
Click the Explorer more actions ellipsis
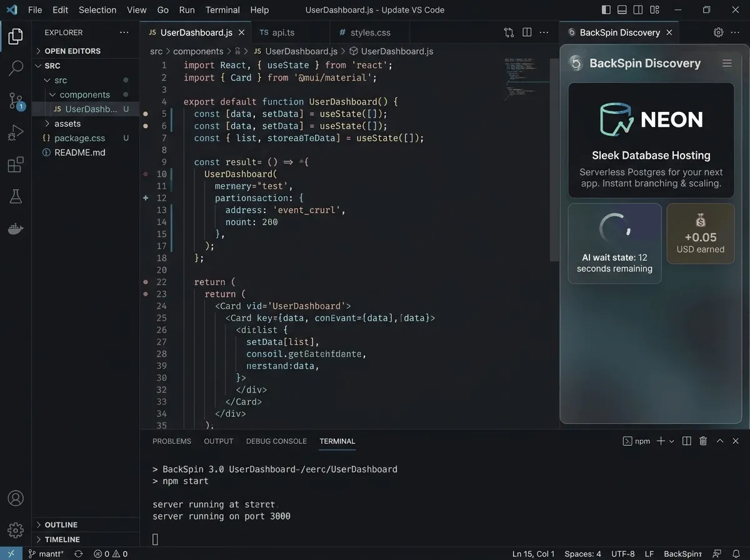(124, 32)
